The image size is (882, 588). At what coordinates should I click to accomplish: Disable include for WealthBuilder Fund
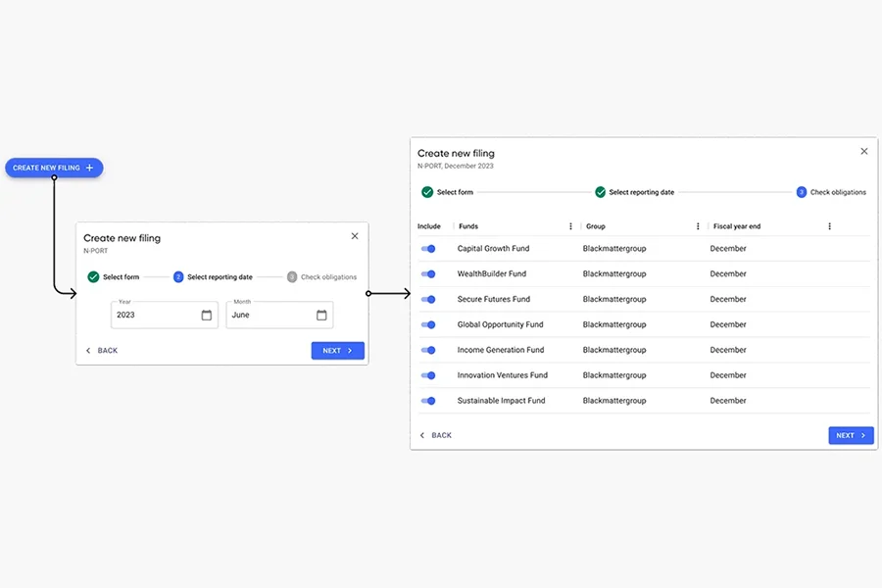428,274
